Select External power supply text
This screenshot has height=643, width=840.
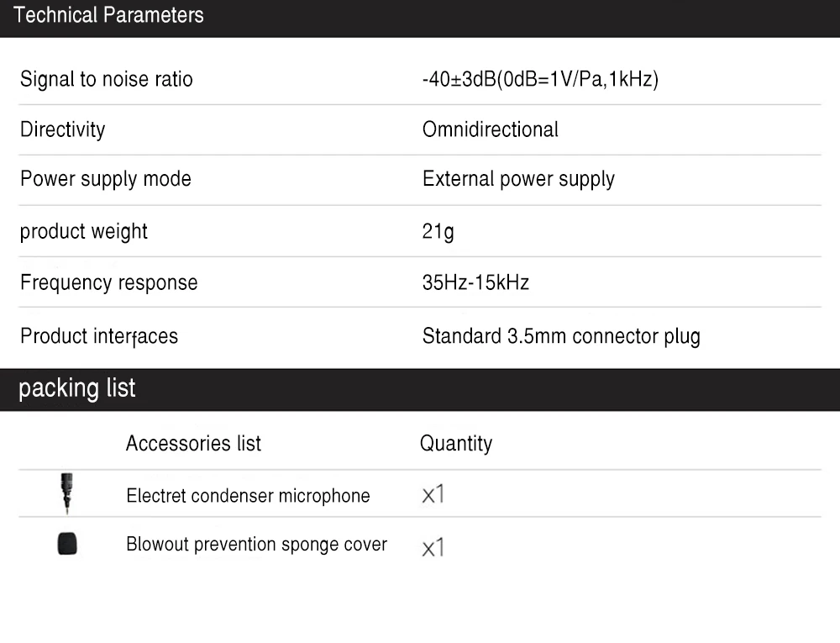click(x=518, y=179)
